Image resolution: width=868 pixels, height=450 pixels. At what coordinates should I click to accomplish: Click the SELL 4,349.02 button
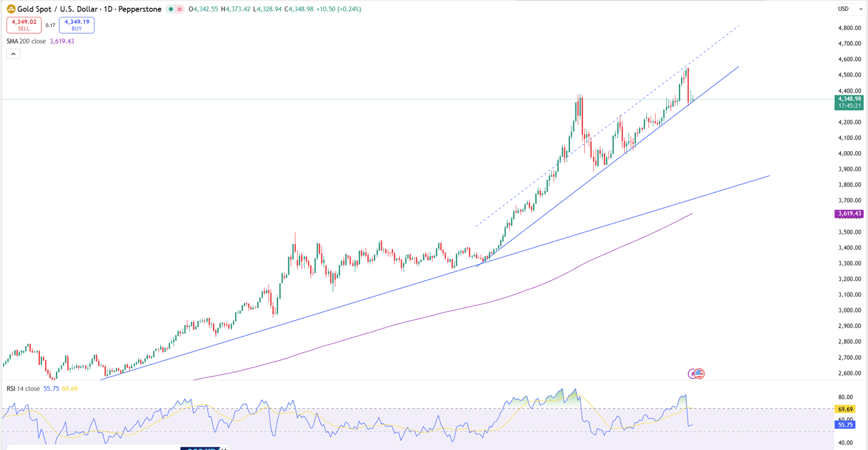coord(24,25)
